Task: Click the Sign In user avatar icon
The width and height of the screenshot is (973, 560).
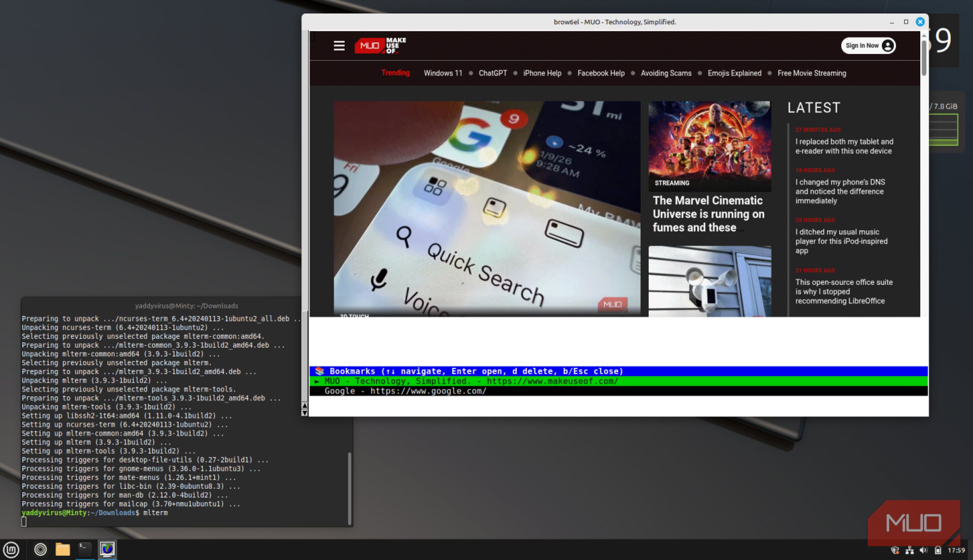Action: pos(888,46)
